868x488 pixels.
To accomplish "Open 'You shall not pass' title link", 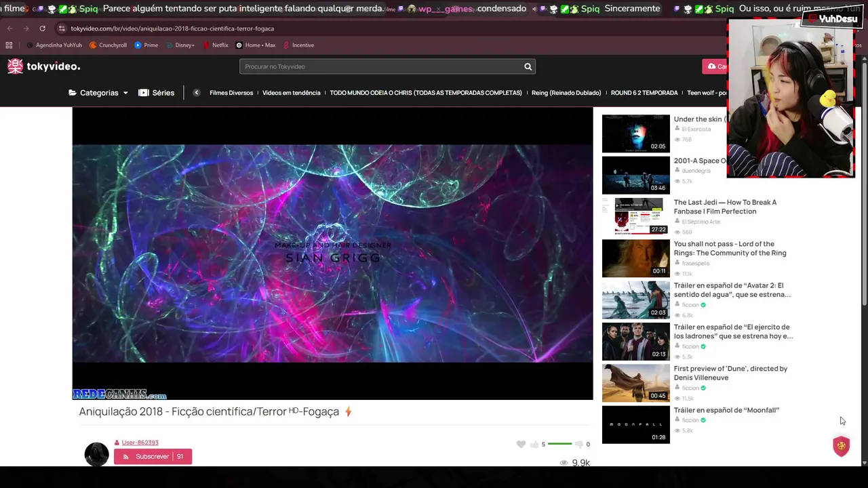I will pyautogui.click(x=730, y=248).
